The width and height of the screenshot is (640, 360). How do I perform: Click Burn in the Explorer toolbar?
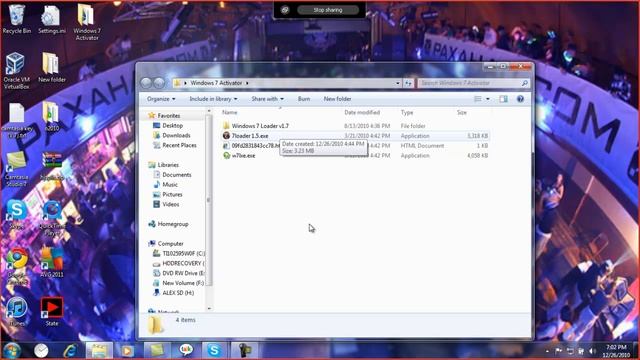[304, 99]
